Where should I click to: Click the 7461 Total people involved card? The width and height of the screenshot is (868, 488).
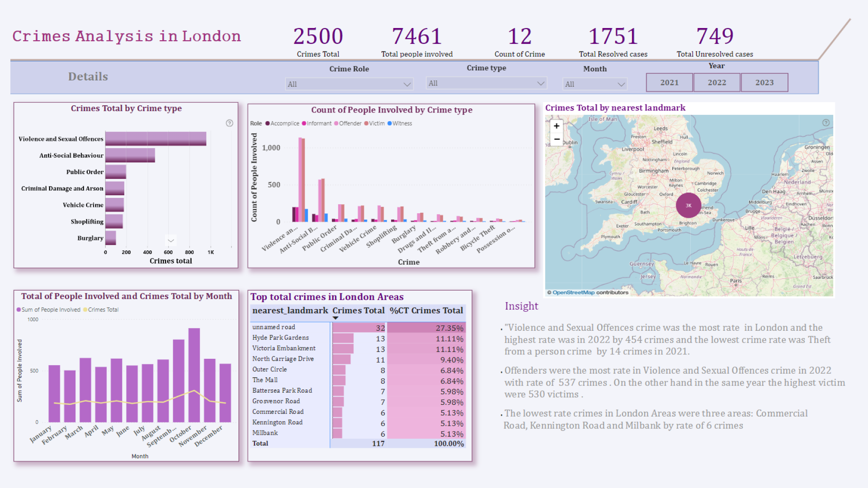coord(417,42)
